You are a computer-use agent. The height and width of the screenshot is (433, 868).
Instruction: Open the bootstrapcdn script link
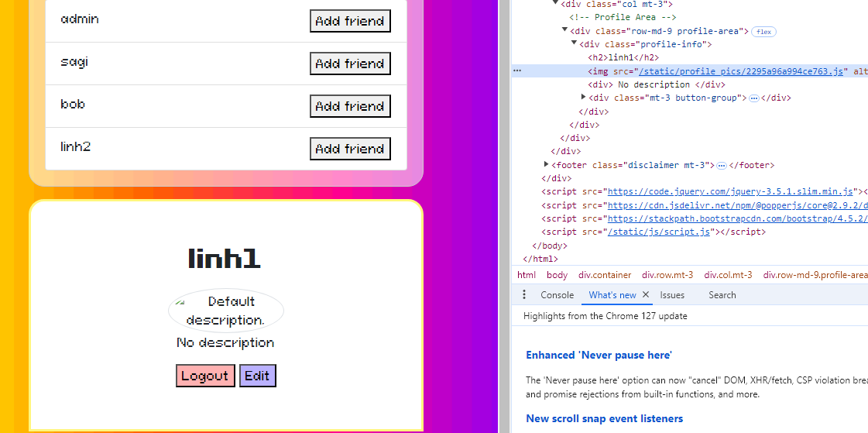(737, 218)
